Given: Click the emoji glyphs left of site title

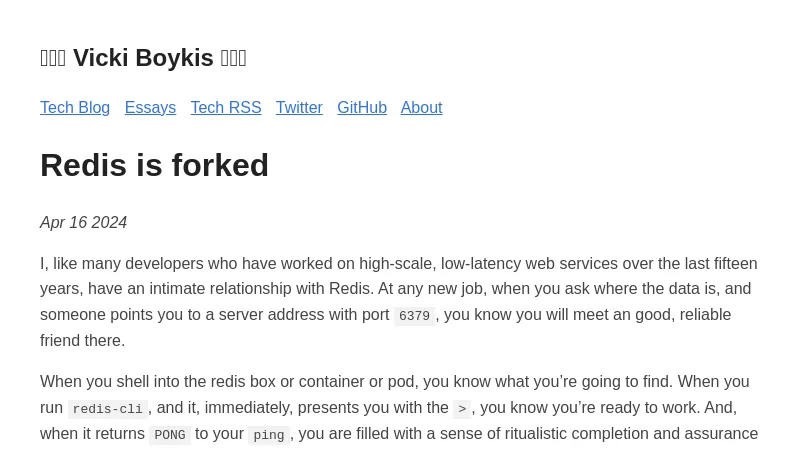Looking at the screenshot, I should pos(53,58).
